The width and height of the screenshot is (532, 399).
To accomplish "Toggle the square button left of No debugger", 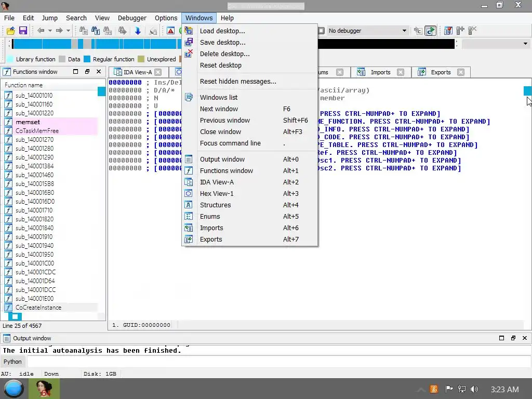I will (x=321, y=31).
